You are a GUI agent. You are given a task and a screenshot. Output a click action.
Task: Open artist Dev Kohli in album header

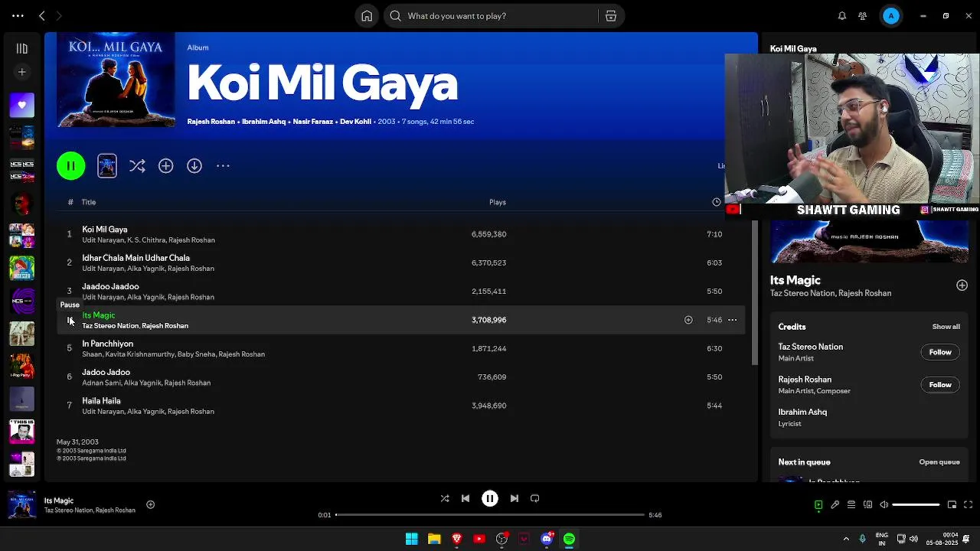coord(355,122)
